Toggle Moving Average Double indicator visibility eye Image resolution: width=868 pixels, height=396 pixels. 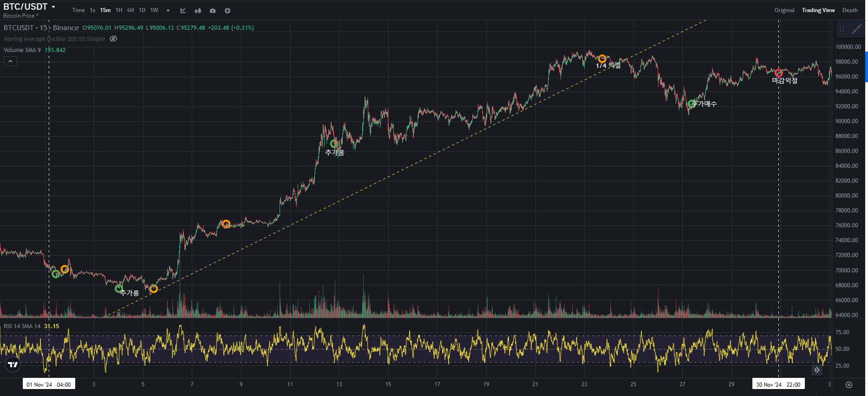coord(113,39)
